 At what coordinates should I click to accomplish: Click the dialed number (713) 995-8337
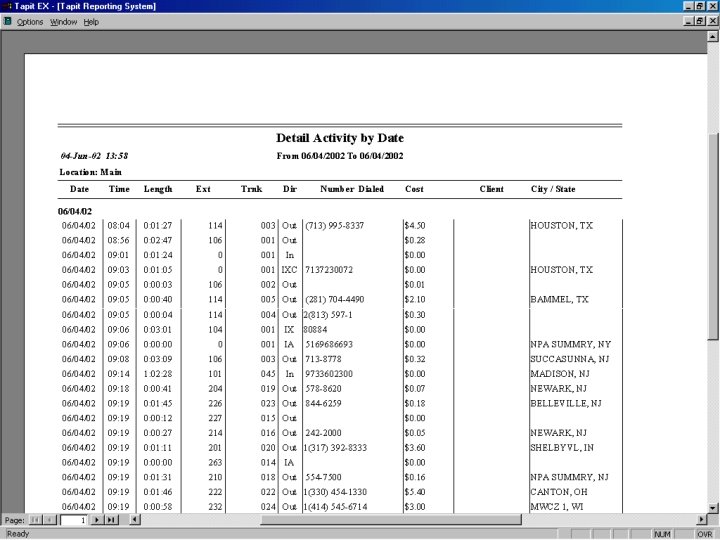pos(334,225)
